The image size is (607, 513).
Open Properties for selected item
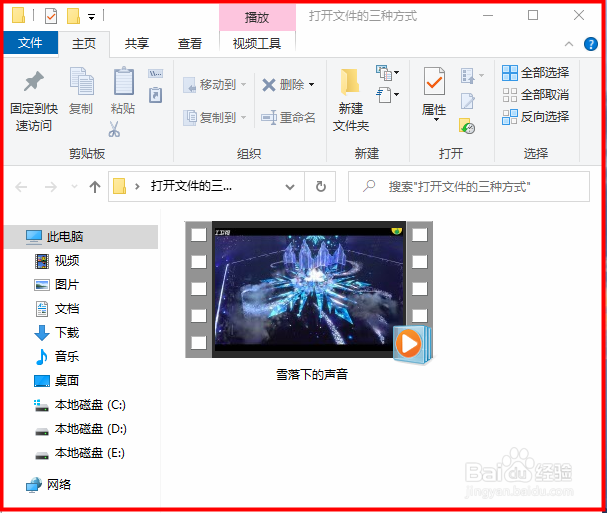(x=434, y=92)
